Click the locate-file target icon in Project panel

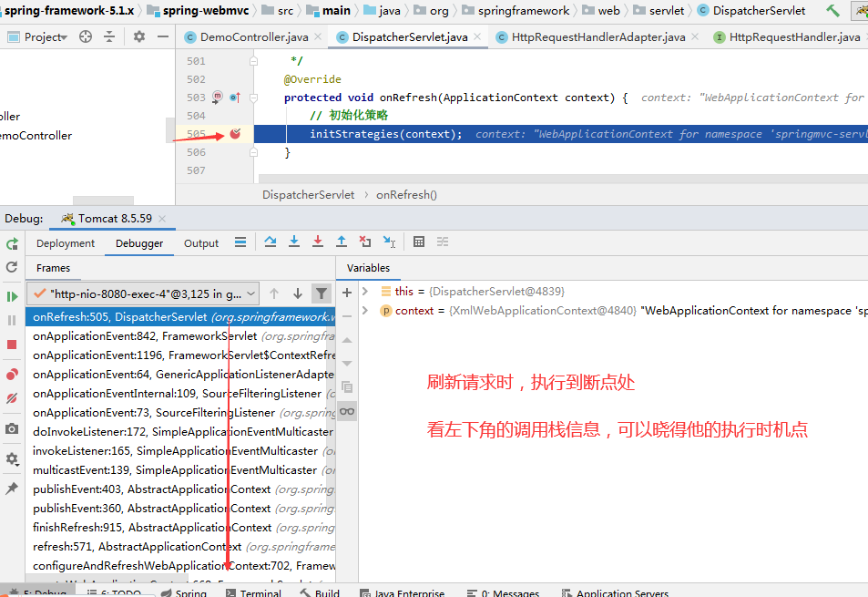point(86,36)
